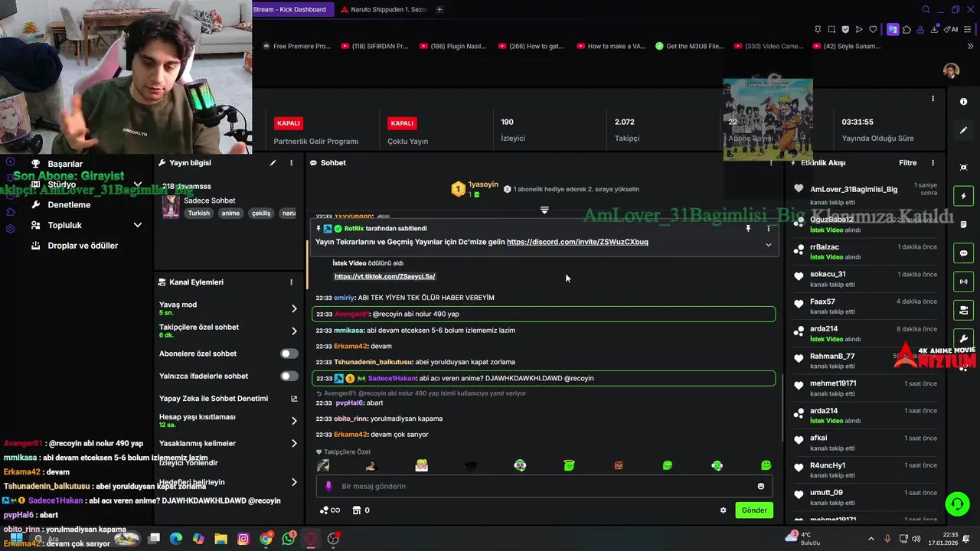
Task: Open WhatsApp from the taskbar
Action: (x=288, y=539)
